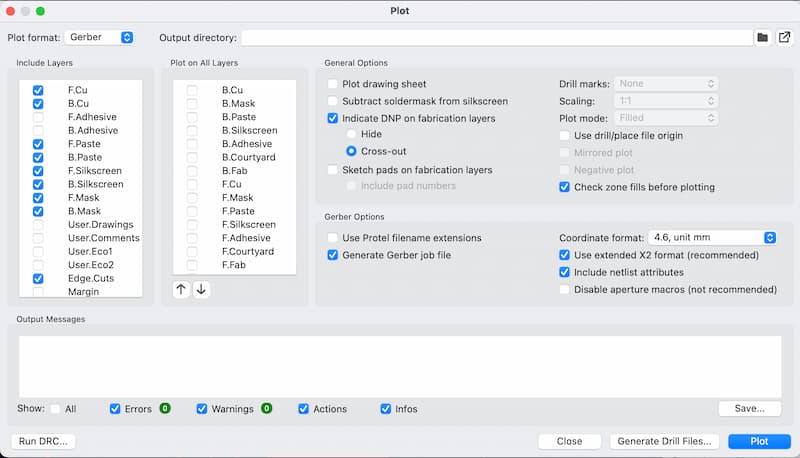Check B.Mask in Plot on All Layers
The width and height of the screenshot is (800, 458).
[x=193, y=103]
